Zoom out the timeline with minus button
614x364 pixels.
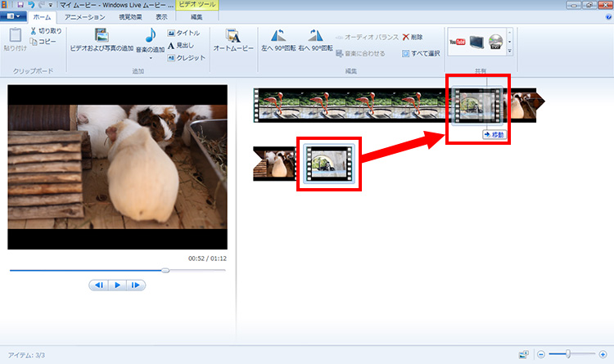541,355
